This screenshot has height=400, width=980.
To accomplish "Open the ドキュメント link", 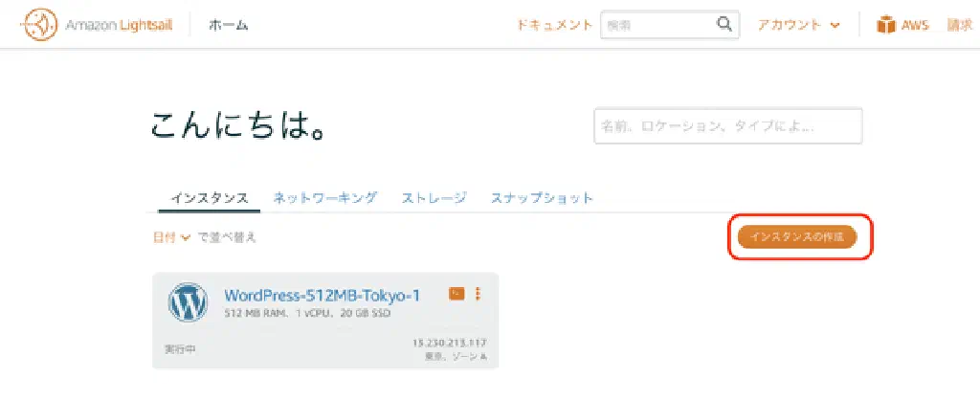I will [x=554, y=25].
